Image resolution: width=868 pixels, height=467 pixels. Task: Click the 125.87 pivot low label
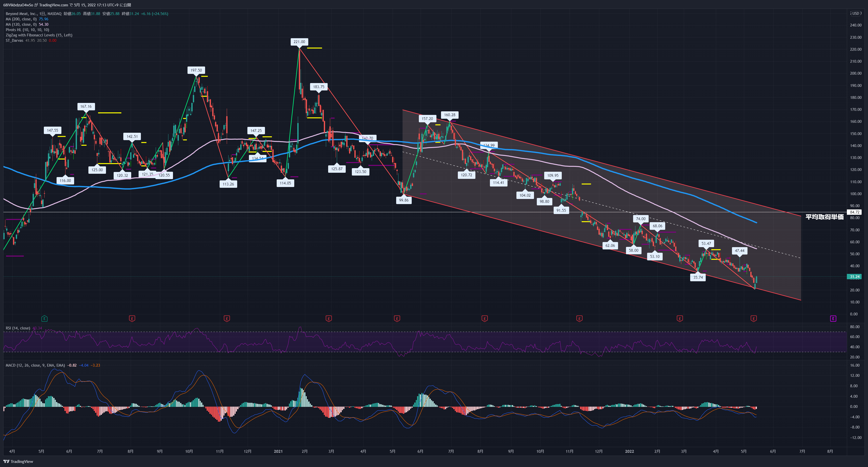pyautogui.click(x=337, y=169)
